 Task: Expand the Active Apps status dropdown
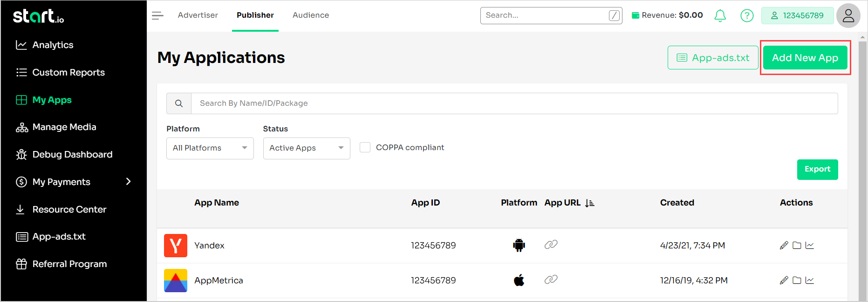[x=306, y=148]
